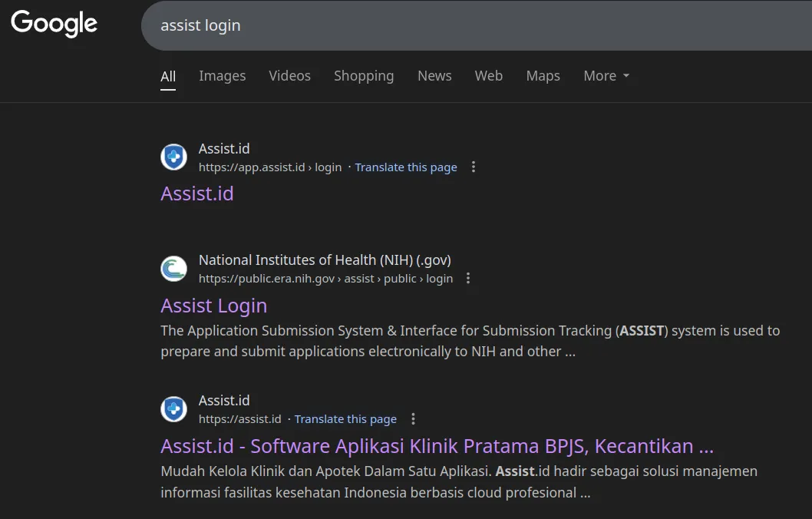Focus the search box containing 'assist login'
812x519 pixels.
[477, 25]
